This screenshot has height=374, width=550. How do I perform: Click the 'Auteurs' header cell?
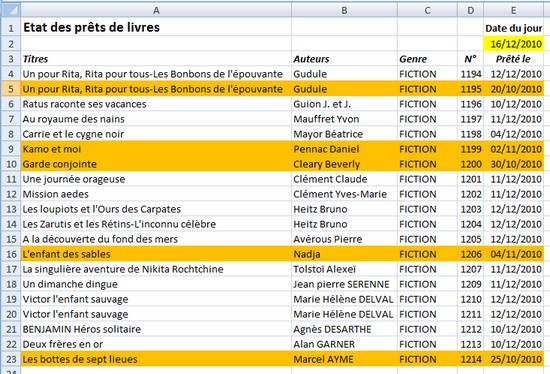pyautogui.click(x=344, y=59)
